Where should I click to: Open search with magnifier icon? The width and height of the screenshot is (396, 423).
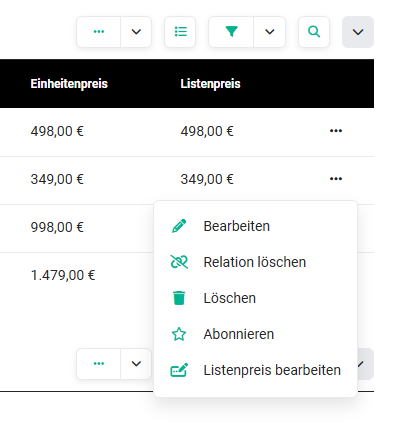(x=314, y=32)
